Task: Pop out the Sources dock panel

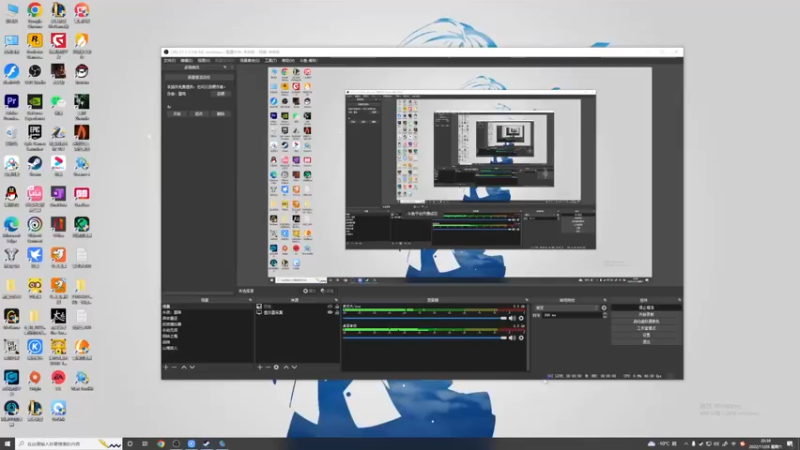Action: pos(336,300)
